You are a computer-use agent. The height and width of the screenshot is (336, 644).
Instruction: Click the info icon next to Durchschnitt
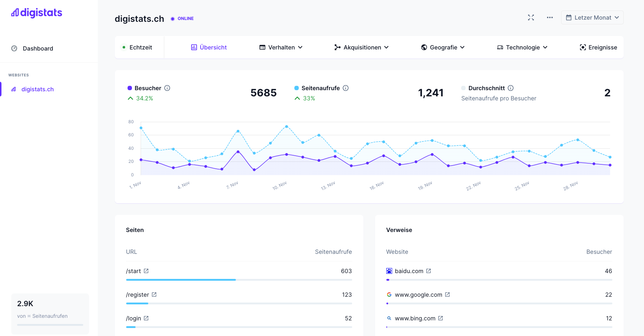pos(511,88)
